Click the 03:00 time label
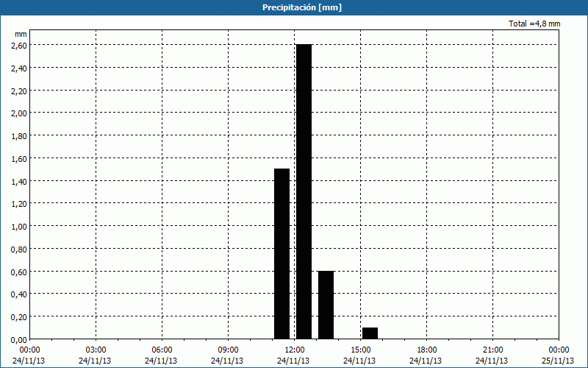Viewport: 588px width, 368px height. point(96,350)
